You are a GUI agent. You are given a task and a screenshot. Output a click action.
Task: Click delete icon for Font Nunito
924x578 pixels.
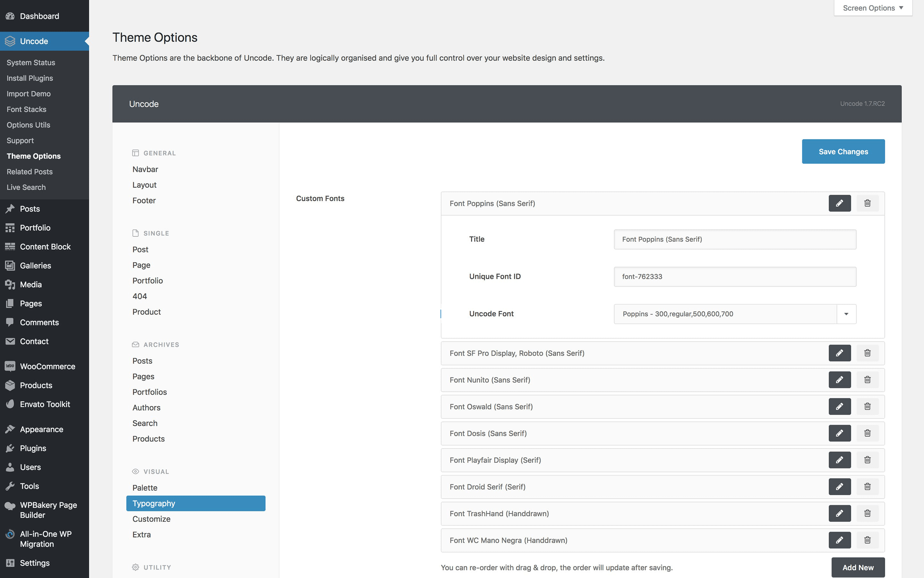pos(868,380)
